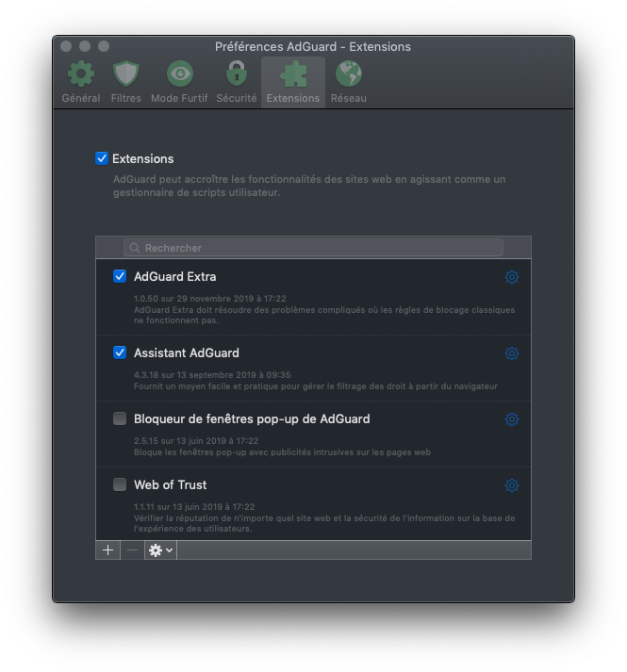Viewport: 627px width, 672px height.
Task: Select the Extensions tab label
Action: pyautogui.click(x=293, y=98)
